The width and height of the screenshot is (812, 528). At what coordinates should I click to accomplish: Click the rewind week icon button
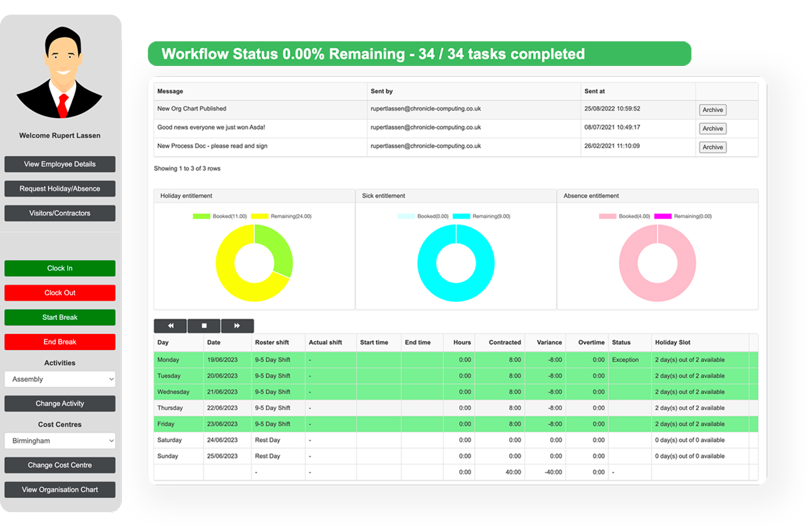click(x=171, y=326)
